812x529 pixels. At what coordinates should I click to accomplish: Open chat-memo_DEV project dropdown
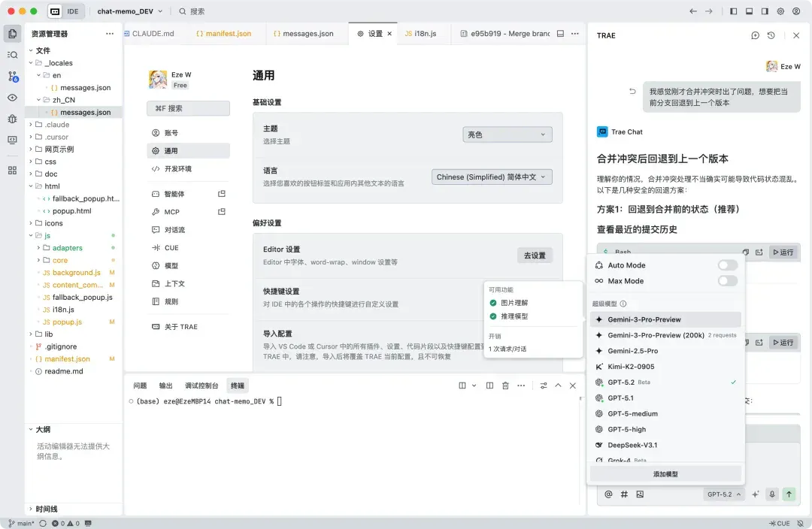pos(129,11)
